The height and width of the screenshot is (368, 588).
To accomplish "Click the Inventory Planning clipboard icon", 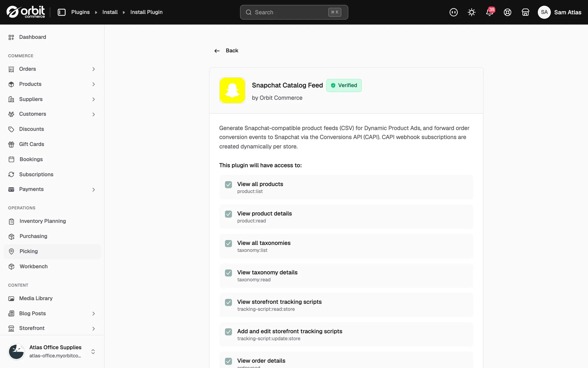I will pyautogui.click(x=11, y=221).
